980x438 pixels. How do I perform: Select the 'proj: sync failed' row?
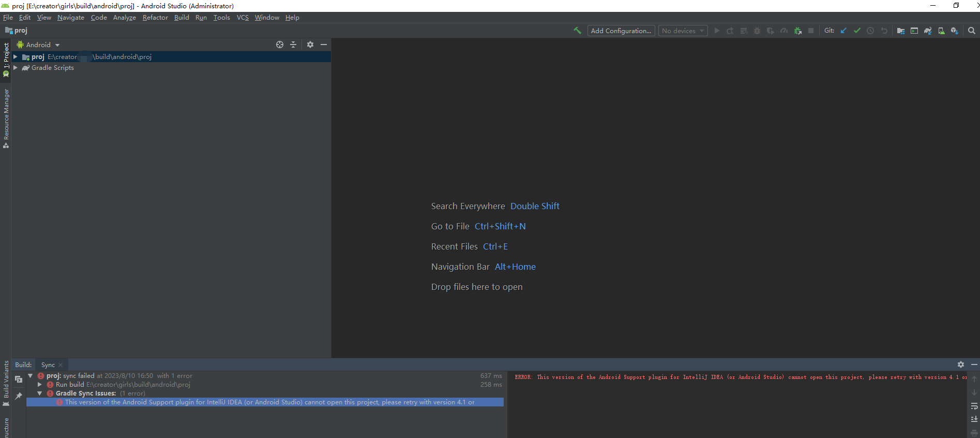[264, 376]
